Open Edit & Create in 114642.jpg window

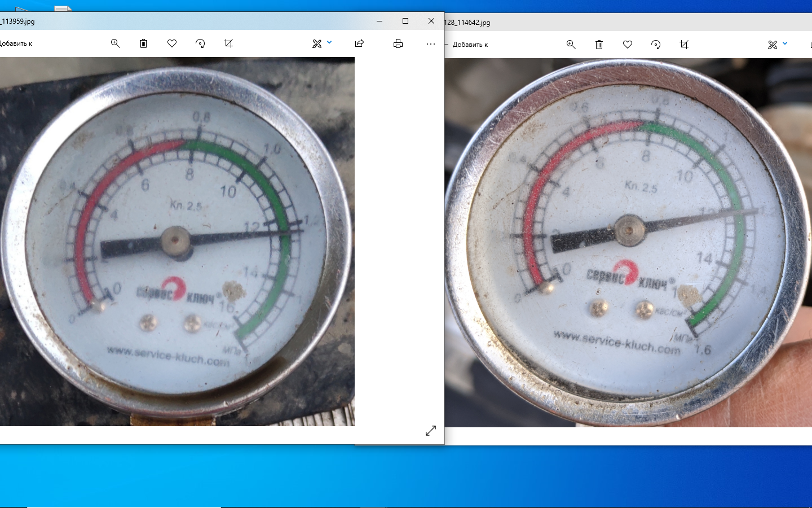click(x=773, y=45)
